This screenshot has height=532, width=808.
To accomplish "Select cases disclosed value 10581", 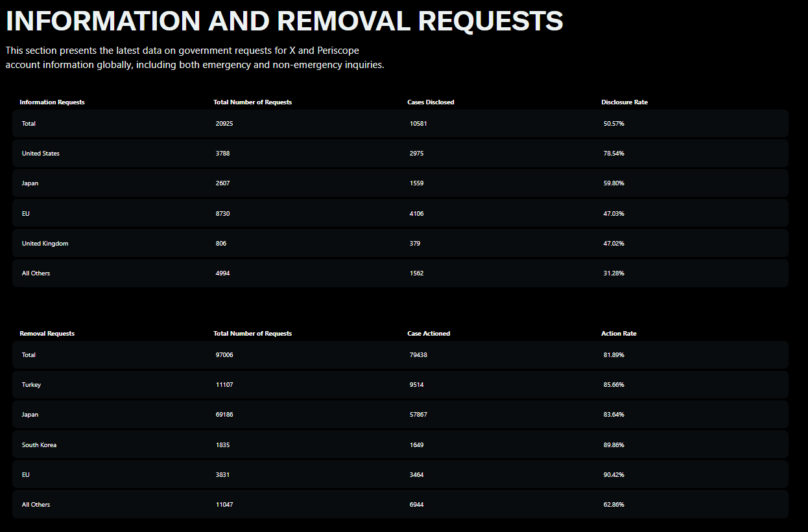I will coord(418,123).
